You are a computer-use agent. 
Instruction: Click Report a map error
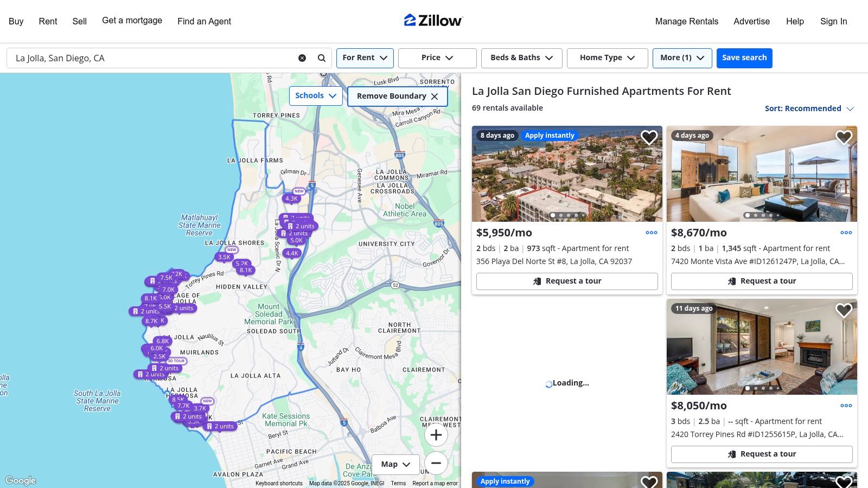[x=435, y=484]
